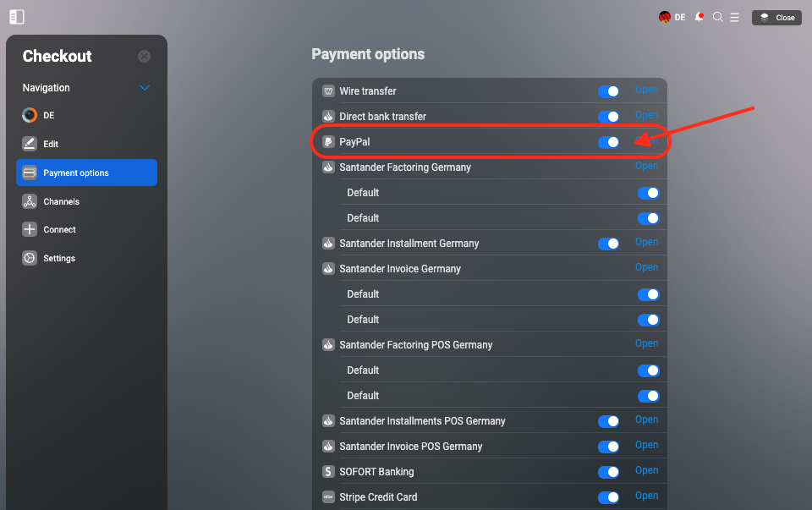This screenshot has height=510, width=812.
Task: Select the DE business entry in navigation
Action: [x=86, y=115]
